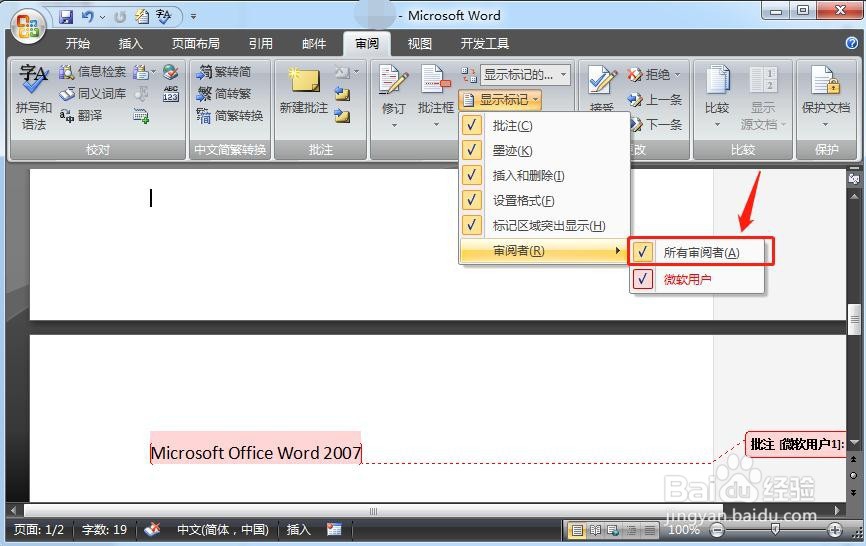This screenshot has height=546, width=866.
Task: Click 页面: 1/2 in status bar
Action: pos(39,530)
